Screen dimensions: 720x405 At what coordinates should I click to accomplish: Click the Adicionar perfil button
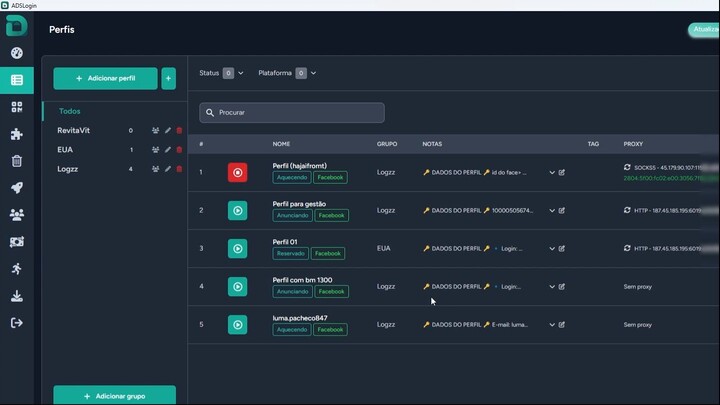pos(105,79)
